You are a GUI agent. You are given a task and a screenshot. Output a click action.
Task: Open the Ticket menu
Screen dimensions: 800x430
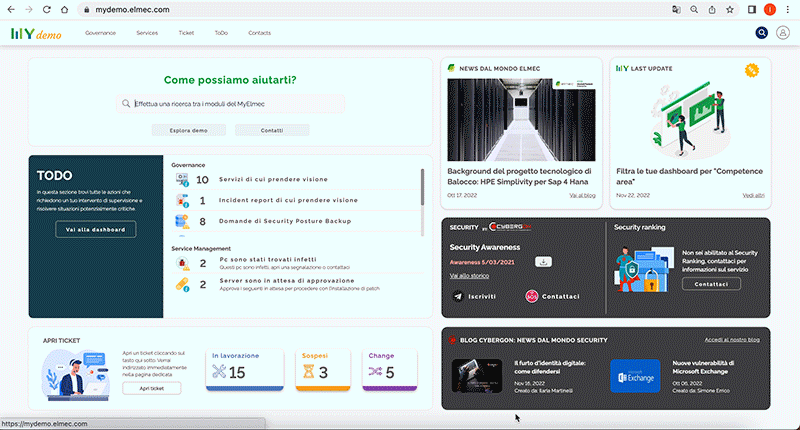[186, 33]
